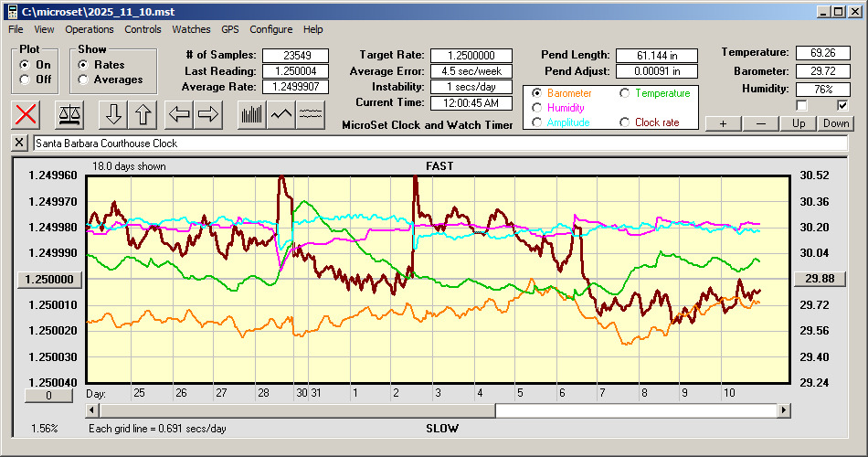Viewport: 868px width, 457px height.
Task: Click the zigzag line graph icon
Action: point(281,114)
